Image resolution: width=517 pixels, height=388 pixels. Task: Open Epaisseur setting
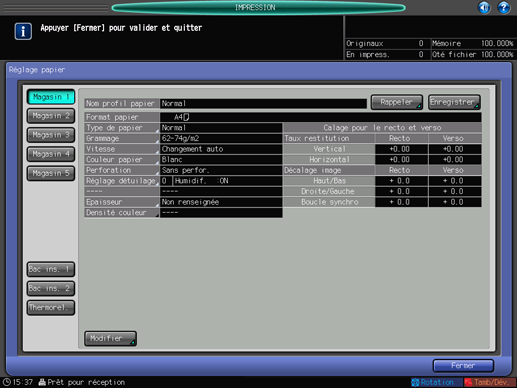point(122,202)
